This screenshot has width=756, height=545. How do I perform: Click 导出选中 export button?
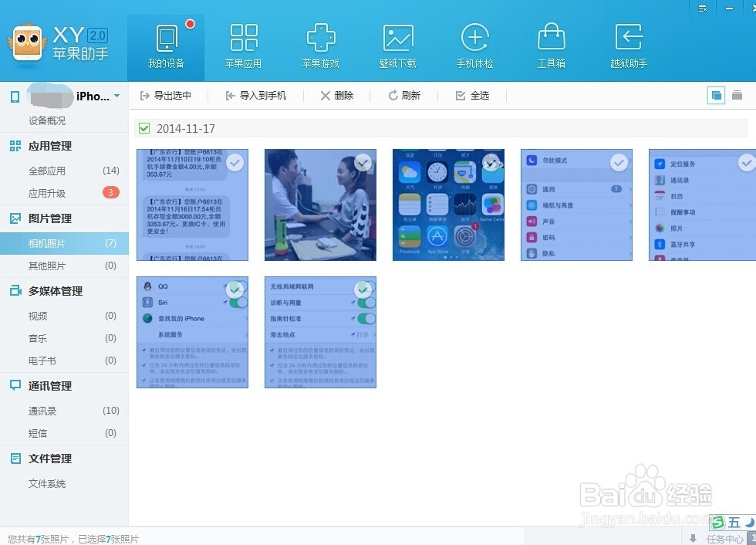pyautogui.click(x=165, y=96)
